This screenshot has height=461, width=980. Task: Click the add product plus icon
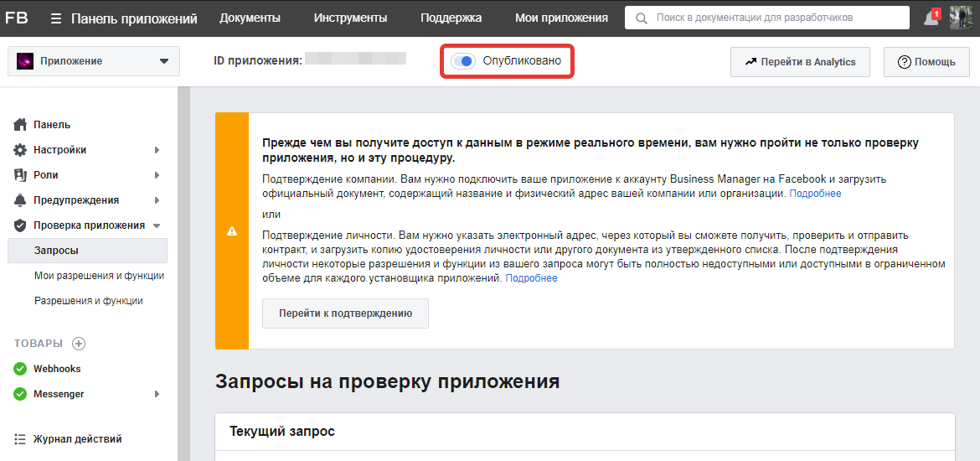[79, 344]
